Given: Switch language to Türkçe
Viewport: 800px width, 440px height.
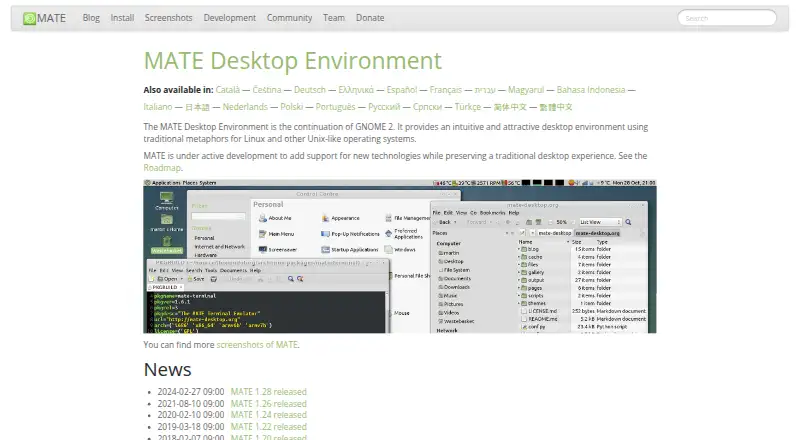Looking at the screenshot, I should [468, 107].
